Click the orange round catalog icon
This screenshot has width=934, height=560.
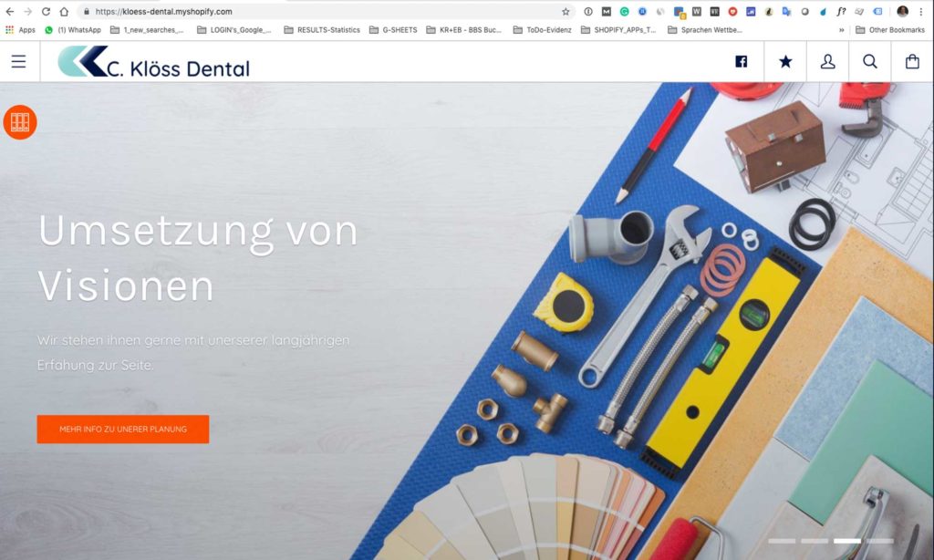tap(20, 122)
